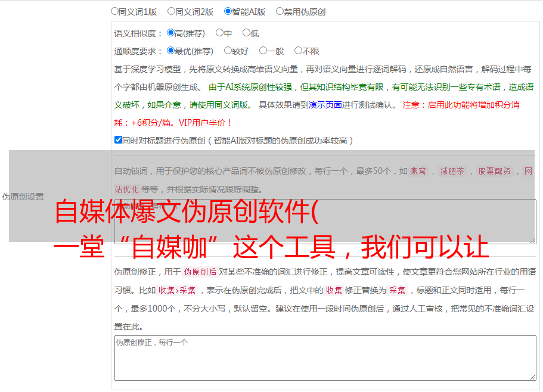Open the 演示页面 link
This screenshot has width=543, height=392.
click(x=325, y=105)
